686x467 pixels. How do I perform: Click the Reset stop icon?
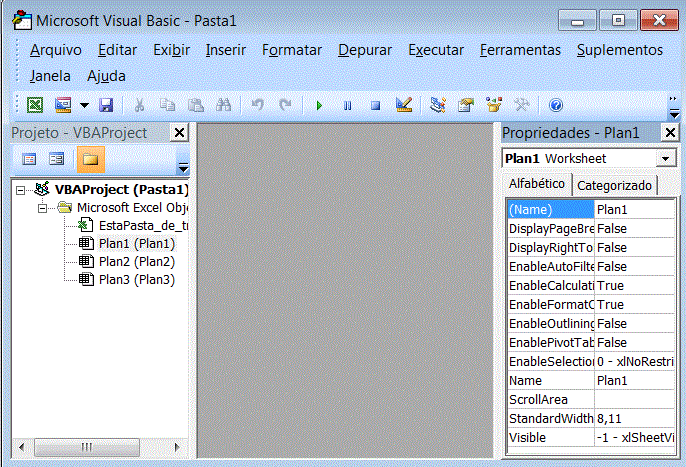point(375,105)
